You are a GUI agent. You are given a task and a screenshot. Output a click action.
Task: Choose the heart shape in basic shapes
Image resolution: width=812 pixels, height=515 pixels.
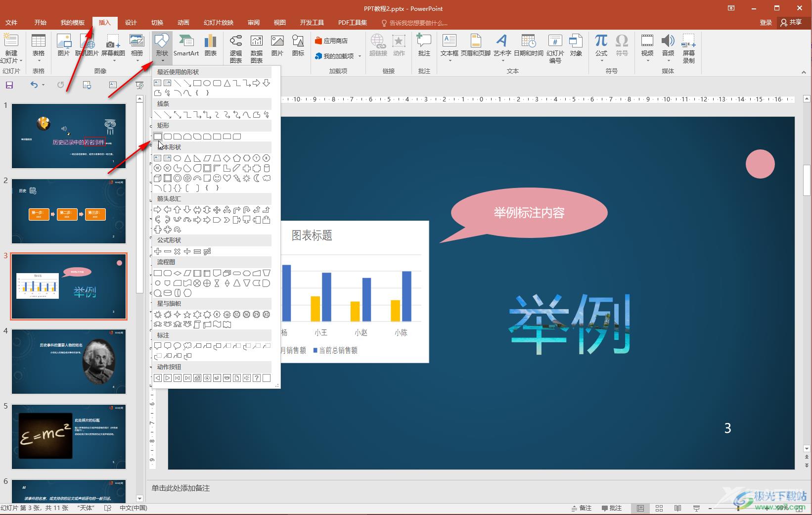tap(227, 178)
